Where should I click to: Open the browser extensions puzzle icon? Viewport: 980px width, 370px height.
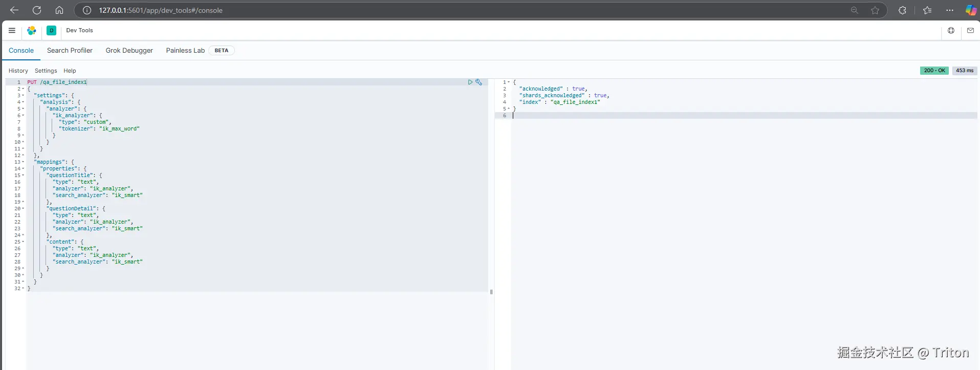[902, 10]
